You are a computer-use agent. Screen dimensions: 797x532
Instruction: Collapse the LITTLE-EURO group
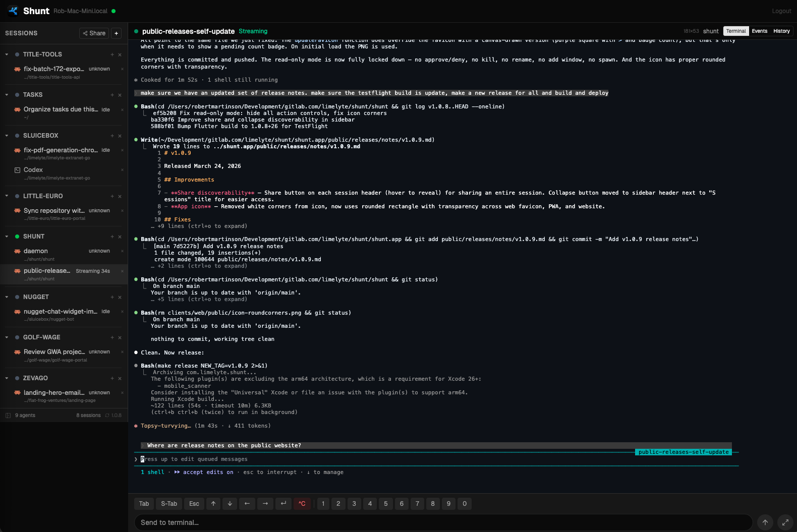[x=7, y=196]
